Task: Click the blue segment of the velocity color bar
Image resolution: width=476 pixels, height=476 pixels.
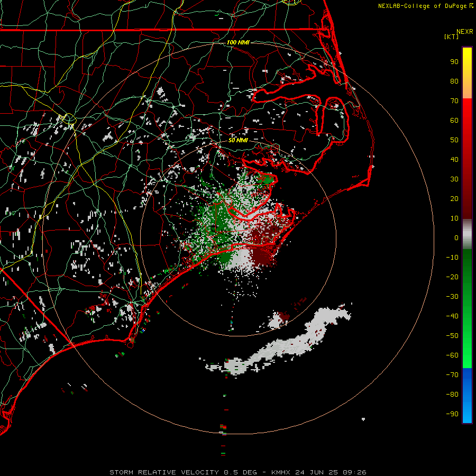Action: point(467,395)
